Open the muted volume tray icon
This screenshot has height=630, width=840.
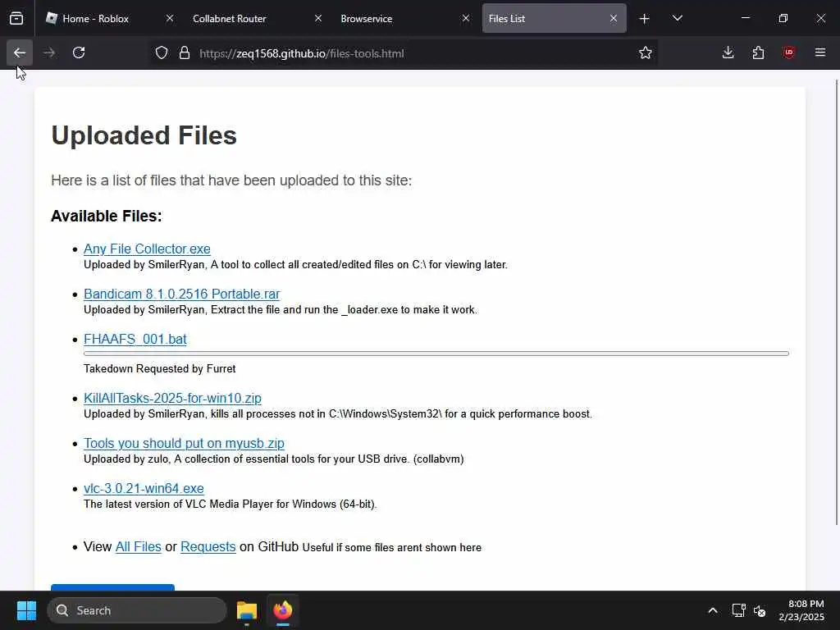pos(760,610)
